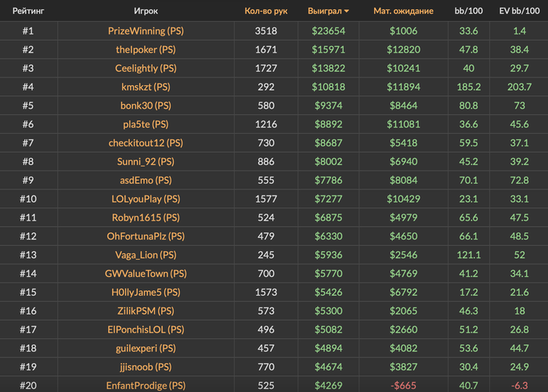Click the EV bb/100 column header
The image size is (548, 392).
519,11
